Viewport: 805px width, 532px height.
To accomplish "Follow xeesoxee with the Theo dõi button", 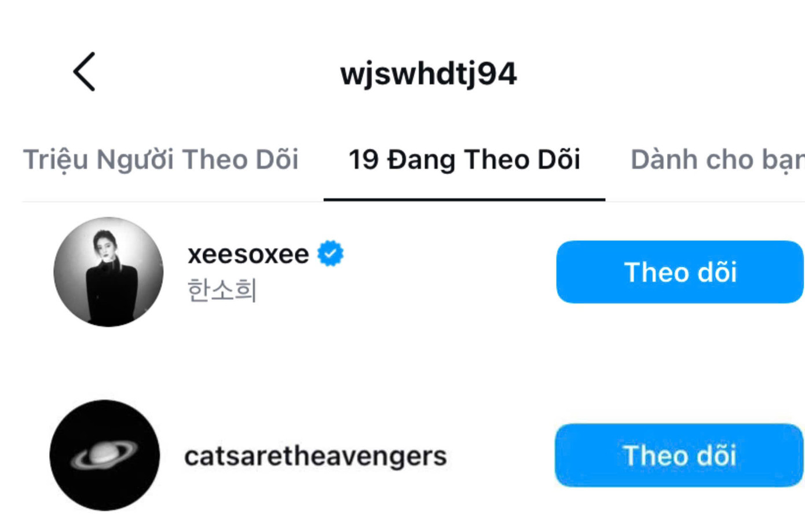I will [679, 271].
